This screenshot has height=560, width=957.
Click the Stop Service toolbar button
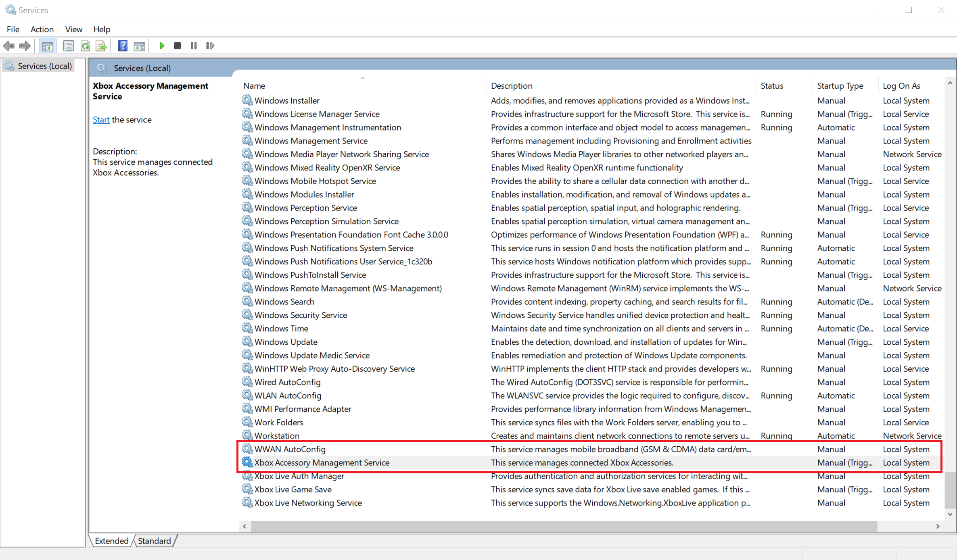(177, 46)
